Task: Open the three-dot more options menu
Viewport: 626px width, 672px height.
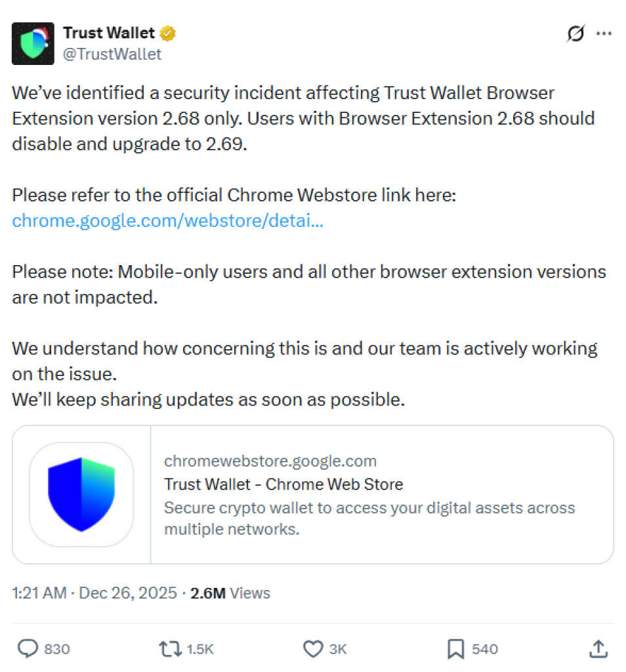Action: click(603, 34)
